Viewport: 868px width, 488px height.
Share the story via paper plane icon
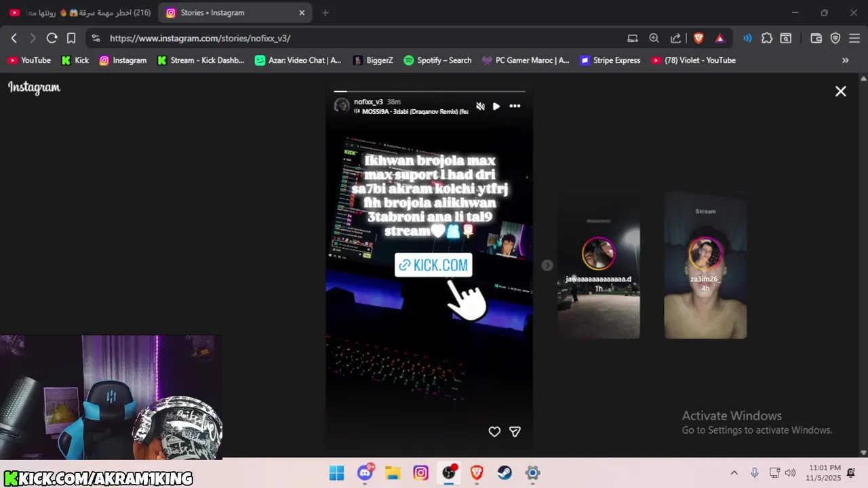[x=515, y=432]
